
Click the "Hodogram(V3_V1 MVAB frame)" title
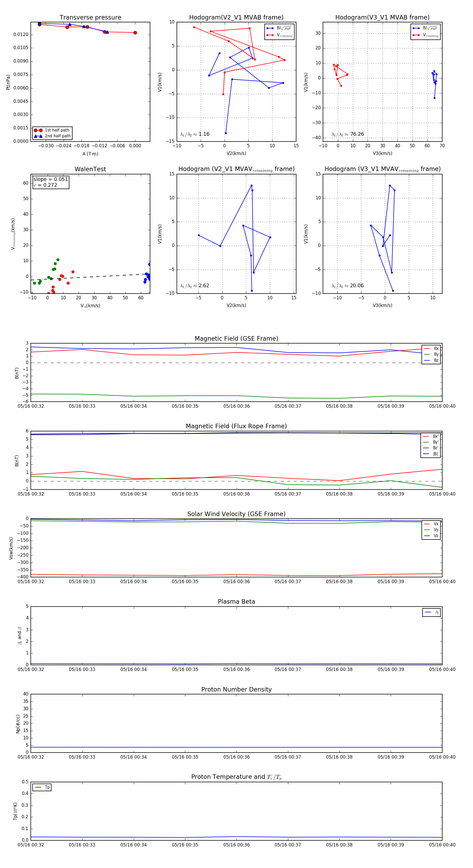[x=382, y=18]
